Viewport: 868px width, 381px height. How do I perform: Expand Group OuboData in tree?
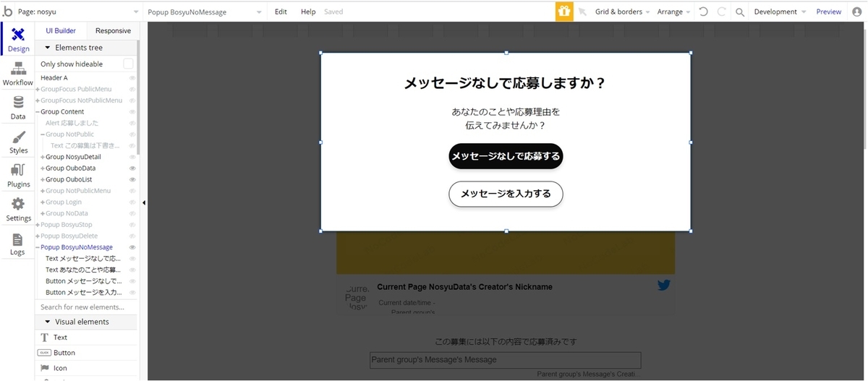click(x=43, y=168)
